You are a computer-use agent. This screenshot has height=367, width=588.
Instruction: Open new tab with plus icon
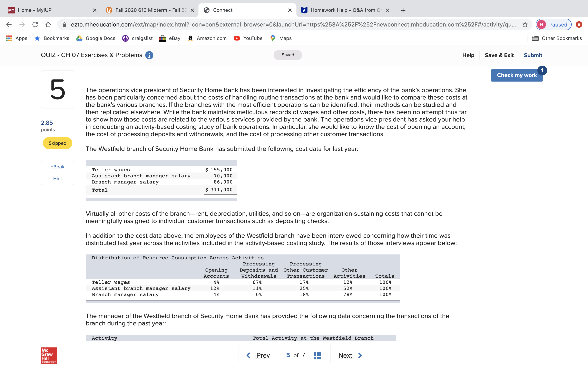click(403, 10)
